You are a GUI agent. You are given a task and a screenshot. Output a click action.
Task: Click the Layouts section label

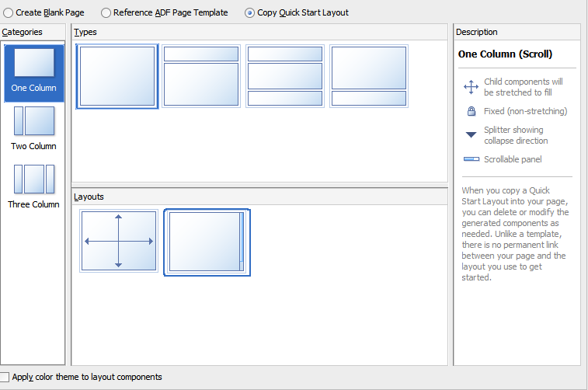coord(89,197)
